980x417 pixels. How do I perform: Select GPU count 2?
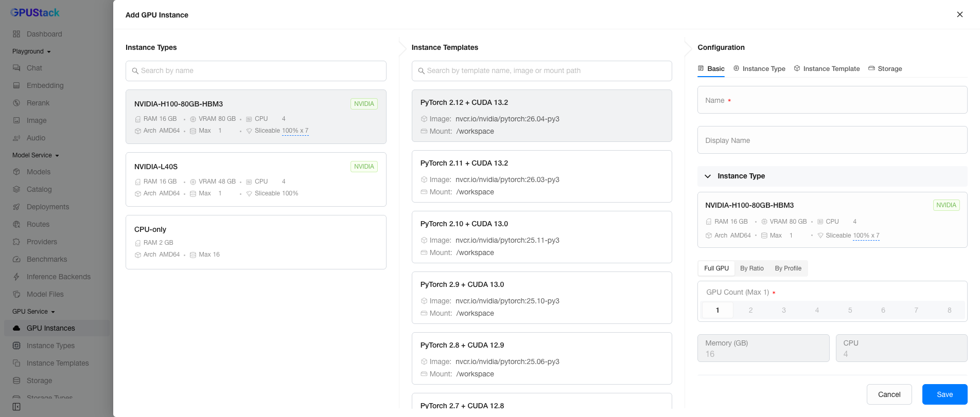pos(750,310)
